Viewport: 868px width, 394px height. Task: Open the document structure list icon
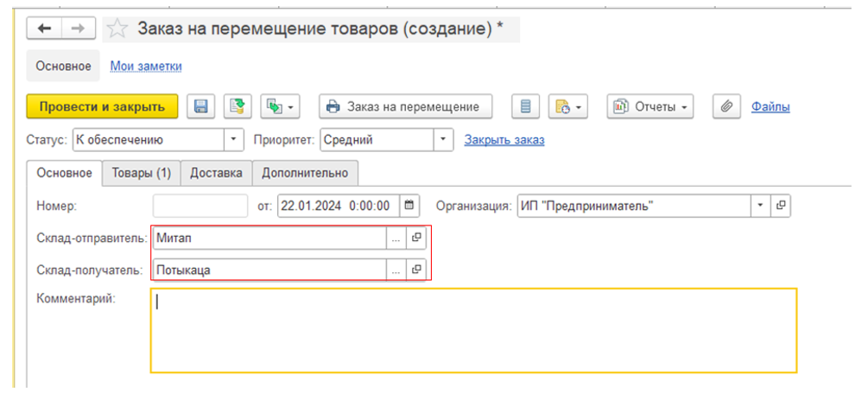coord(525,106)
